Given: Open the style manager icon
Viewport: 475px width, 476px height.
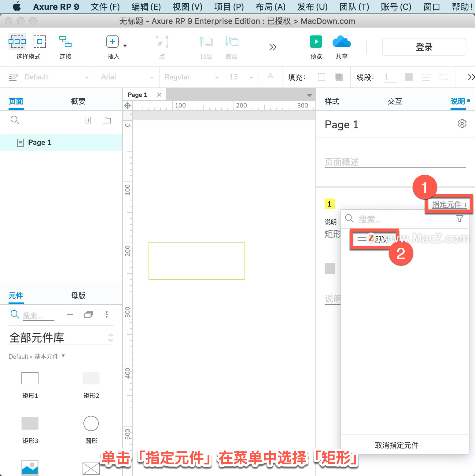Looking at the screenshot, I should (13, 77).
